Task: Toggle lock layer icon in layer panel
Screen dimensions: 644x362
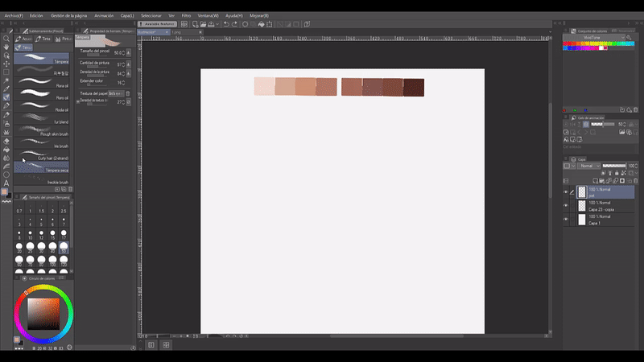Action: click(617, 173)
